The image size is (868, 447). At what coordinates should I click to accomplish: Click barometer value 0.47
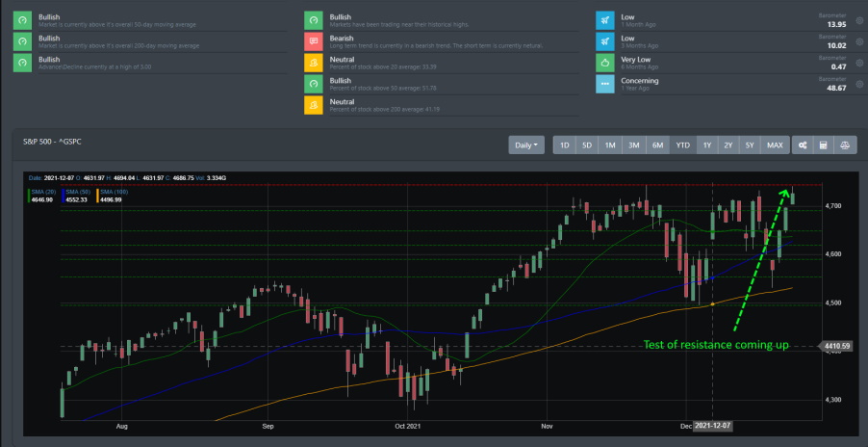839,66
